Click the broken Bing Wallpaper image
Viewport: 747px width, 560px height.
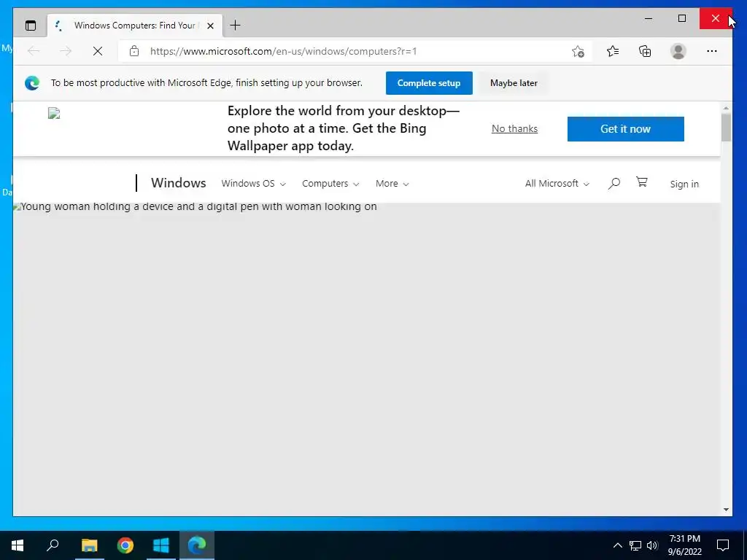point(54,113)
